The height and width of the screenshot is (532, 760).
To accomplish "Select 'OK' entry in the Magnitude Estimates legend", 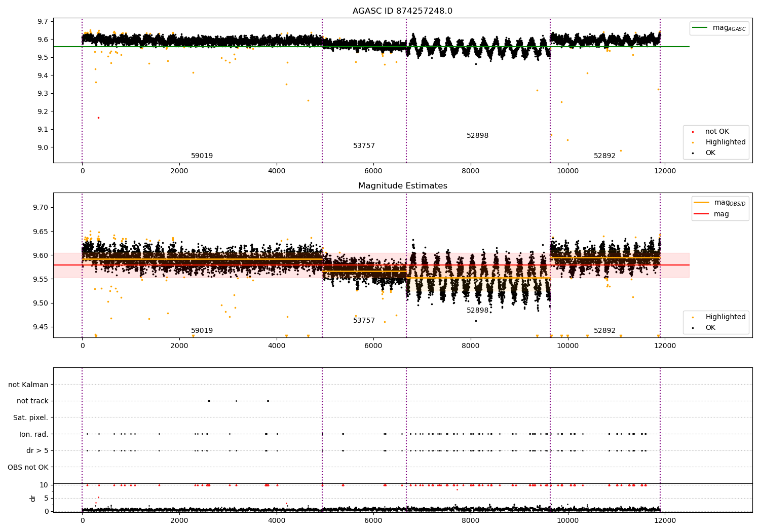I will pyautogui.click(x=710, y=327).
